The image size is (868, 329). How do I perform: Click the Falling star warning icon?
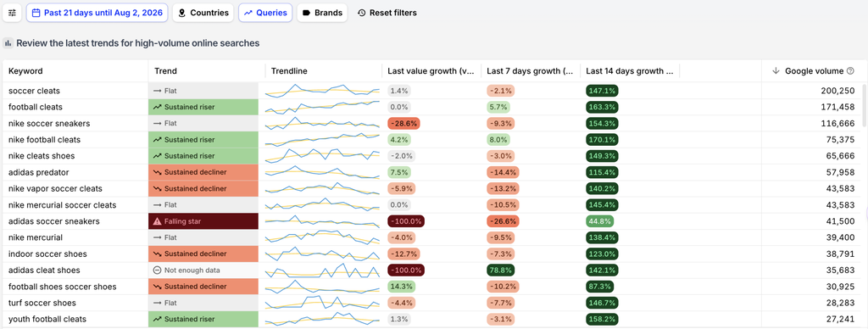[158, 221]
